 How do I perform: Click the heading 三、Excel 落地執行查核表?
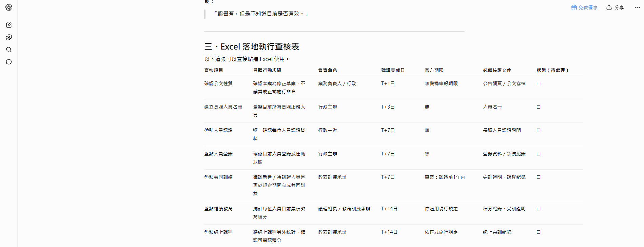coord(252,46)
